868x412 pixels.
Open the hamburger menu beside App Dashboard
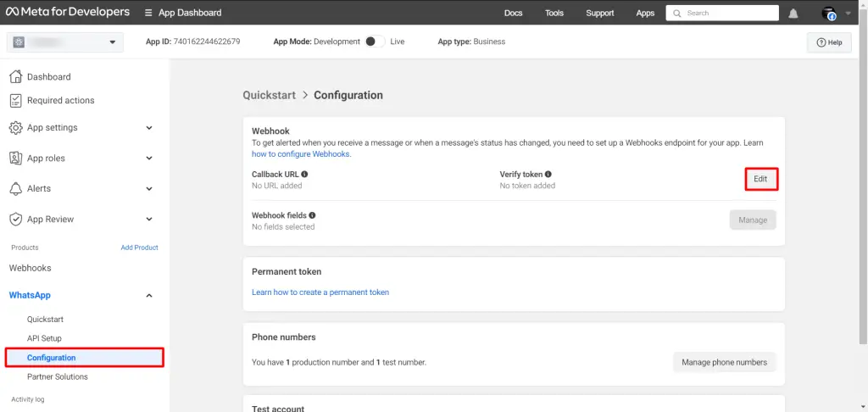[x=148, y=13]
